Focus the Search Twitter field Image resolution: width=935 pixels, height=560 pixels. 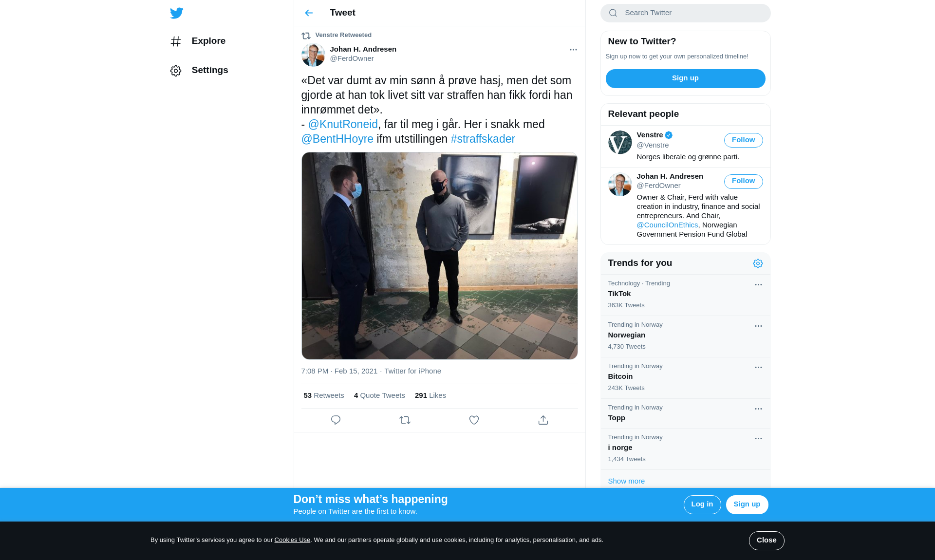click(685, 13)
